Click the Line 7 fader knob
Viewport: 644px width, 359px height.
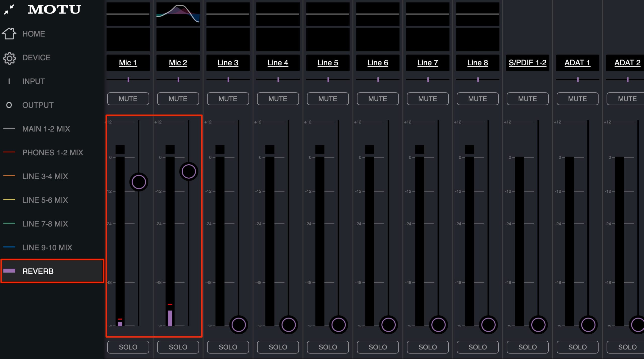click(438, 325)
